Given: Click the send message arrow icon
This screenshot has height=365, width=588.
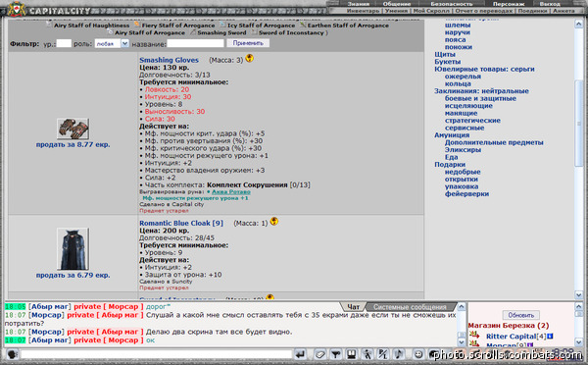Looking at the screenshot, I should [300, 354].
